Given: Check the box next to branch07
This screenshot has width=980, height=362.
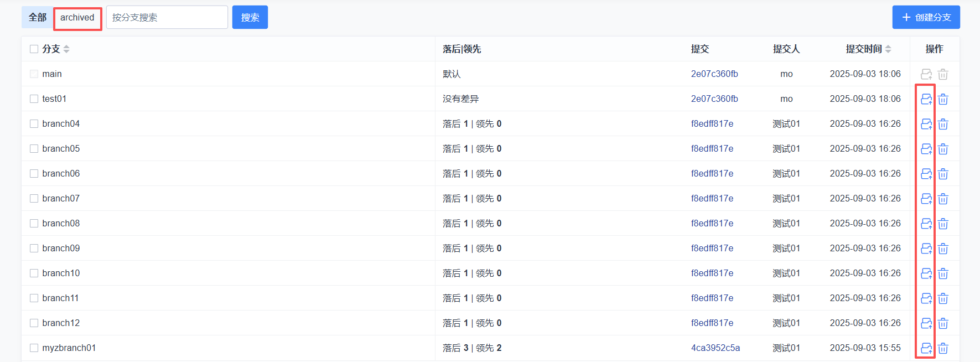Looking at the screenshot, I should point(34,199).
